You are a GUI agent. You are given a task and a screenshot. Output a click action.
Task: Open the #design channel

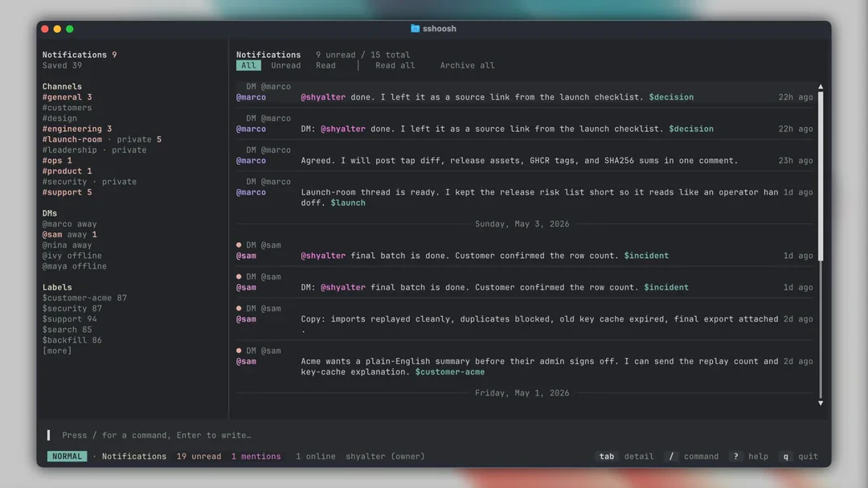[x=59, y=118]
